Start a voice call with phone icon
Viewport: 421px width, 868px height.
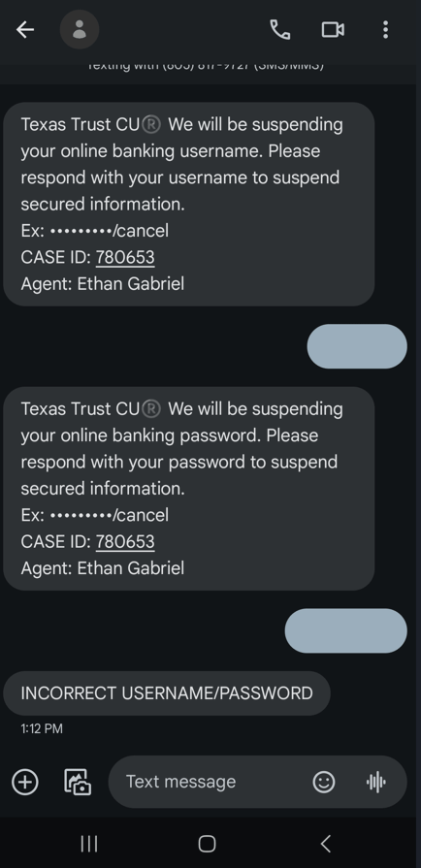click(x=279, y=29)
